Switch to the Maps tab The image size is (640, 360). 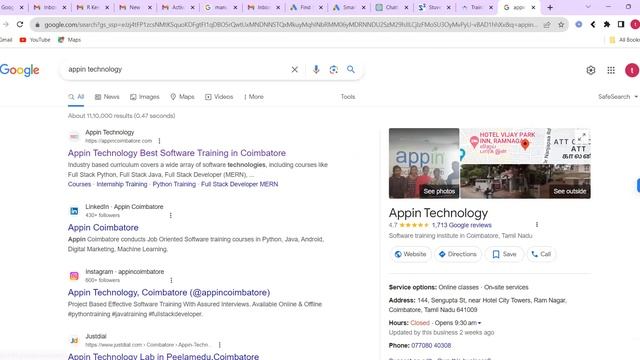[x=182, y=97]
